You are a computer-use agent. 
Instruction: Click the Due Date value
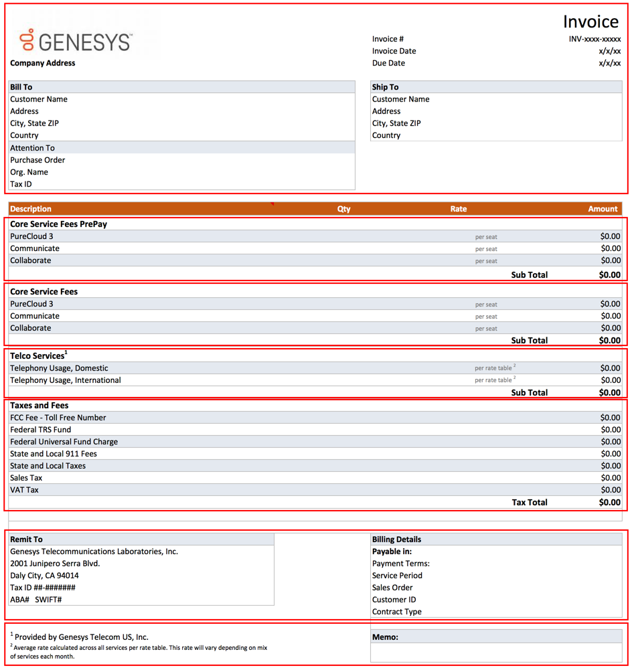611,63
